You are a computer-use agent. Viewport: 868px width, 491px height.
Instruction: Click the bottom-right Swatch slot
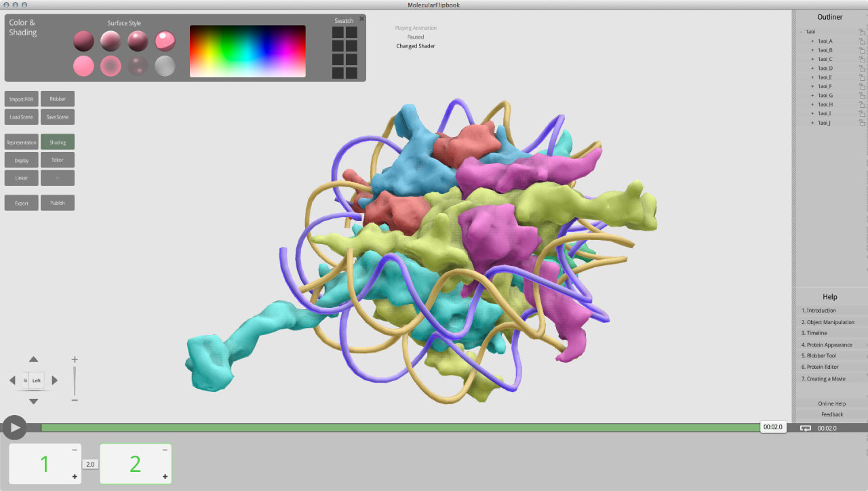351,72
